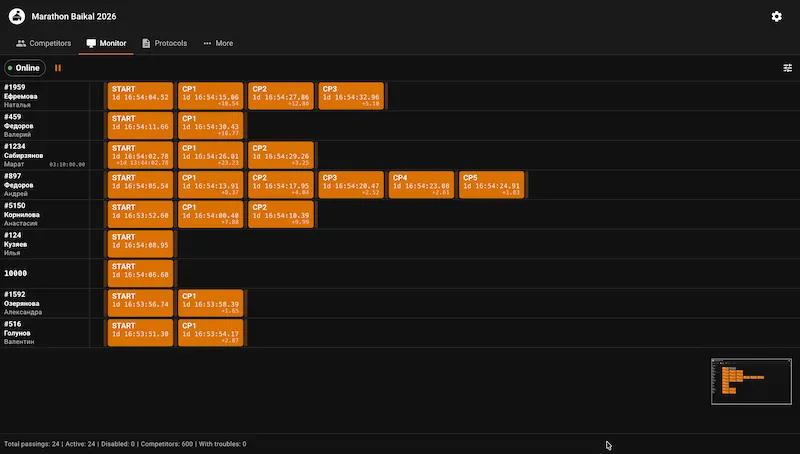This screenshot has width=800, height=454.
Task: Click CP5 passing of #897 Федоров
Action: [x=491, y=185]
